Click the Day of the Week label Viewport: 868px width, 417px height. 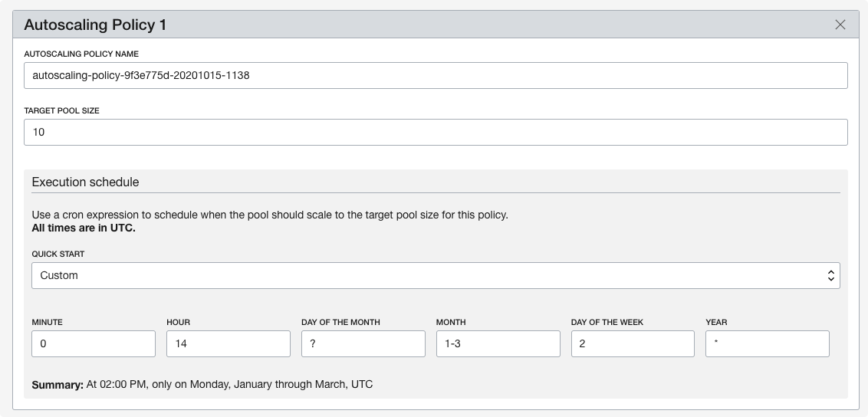tap(607, 323)
